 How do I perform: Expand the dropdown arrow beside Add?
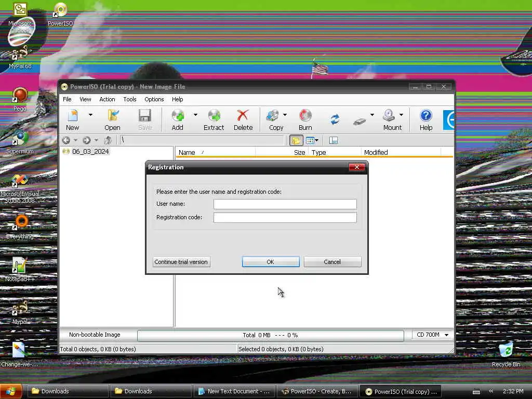click(x=195, y=115)
